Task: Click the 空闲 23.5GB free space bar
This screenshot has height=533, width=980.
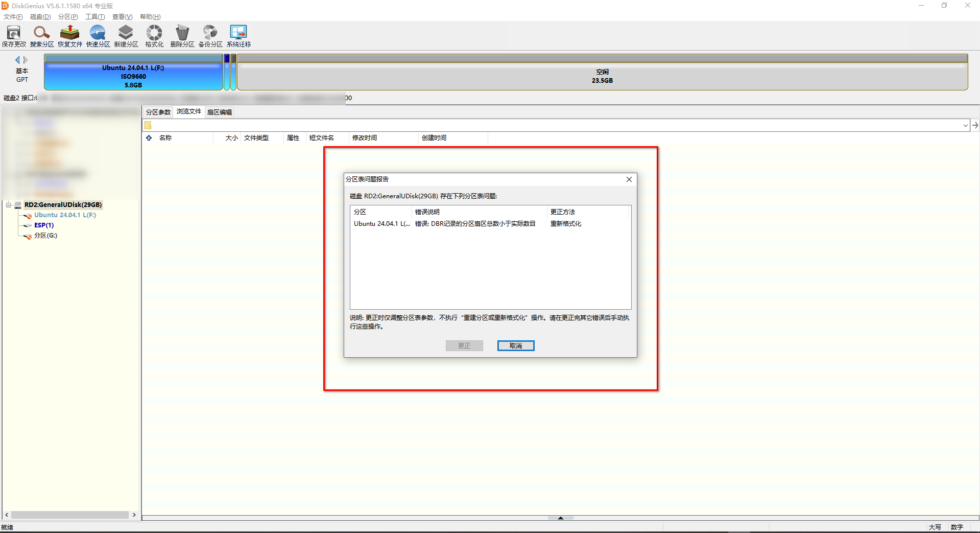Action: (603, 73)
